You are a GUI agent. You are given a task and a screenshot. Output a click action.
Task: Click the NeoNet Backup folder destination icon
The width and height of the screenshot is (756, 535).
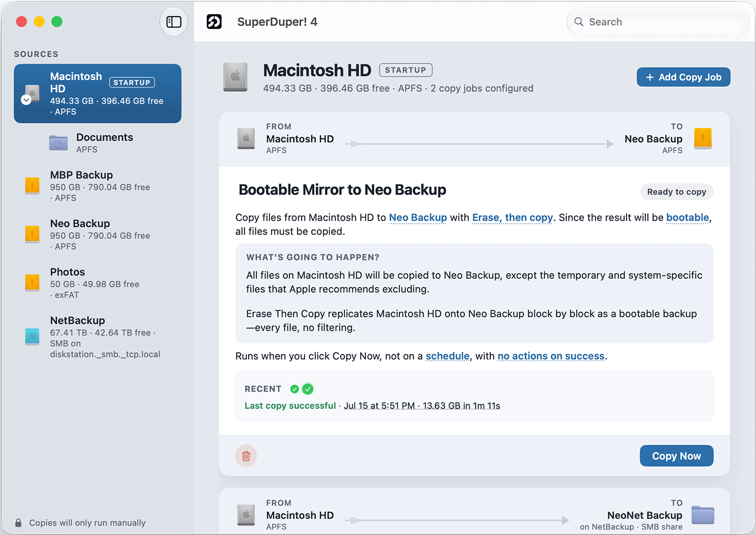pyautogui.click(x=703, y=515)
